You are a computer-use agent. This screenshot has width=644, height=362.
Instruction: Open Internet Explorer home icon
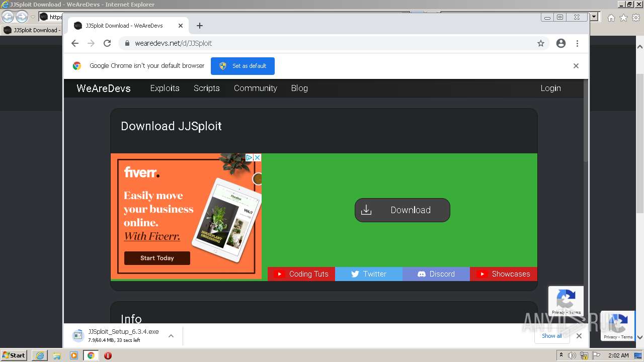[x=611, y=18]
